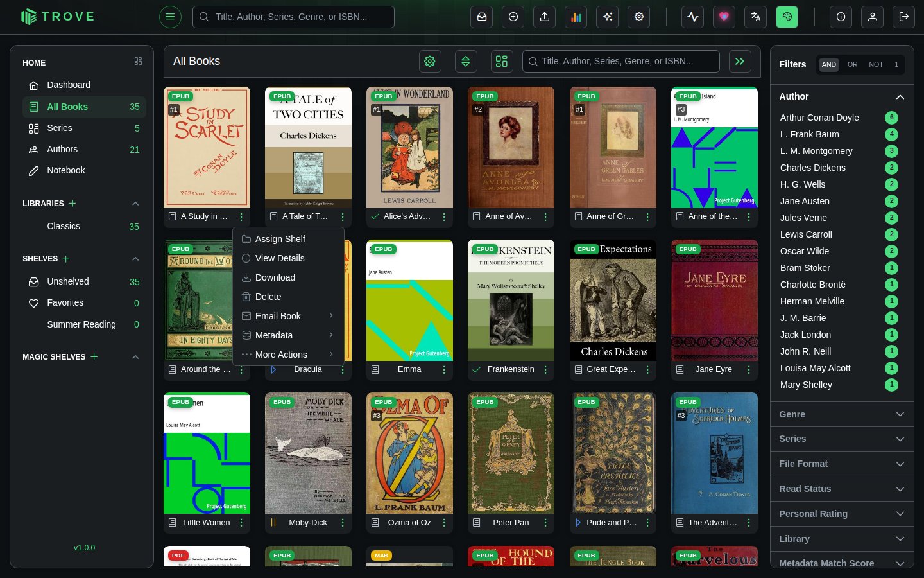This screenshot has width=924, height=578.
Task: Open the inbox tray icon in top bar
Action: coord(482,17)
